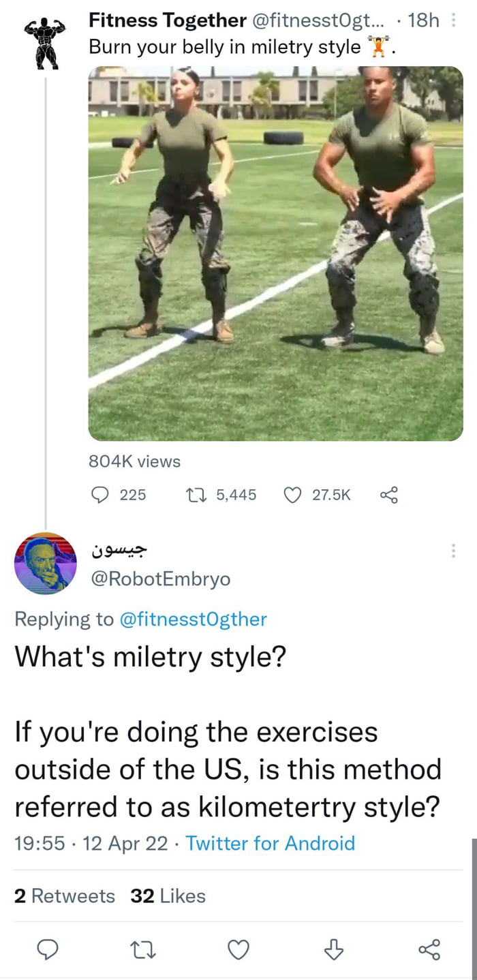
Task: Like the RobotEmbryo reply
Action: point(238,949)
